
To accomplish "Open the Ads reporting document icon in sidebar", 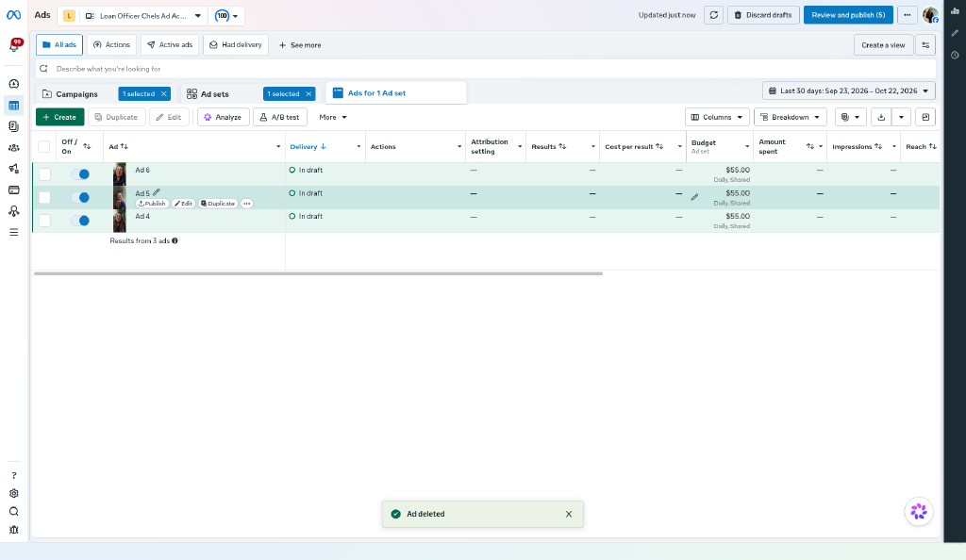I will [13, 126].
